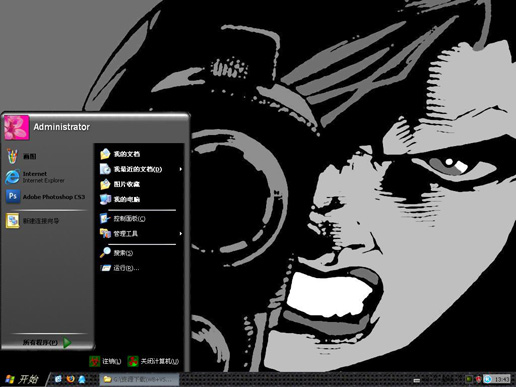Expand 我最近的文档 (My Recent Documents) submenu arrow
Image resolution: width=516 pixels, height=387 pixels.
(180, 169)
